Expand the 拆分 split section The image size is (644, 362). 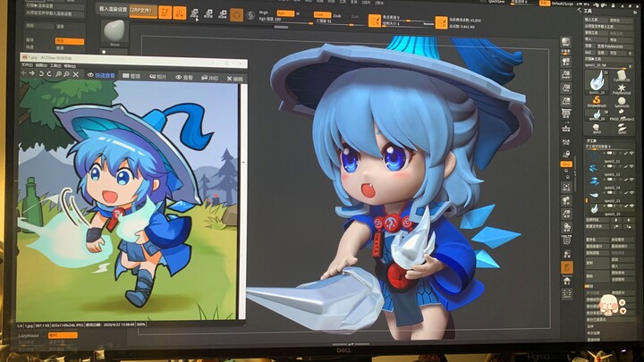(x=589, y=286)
